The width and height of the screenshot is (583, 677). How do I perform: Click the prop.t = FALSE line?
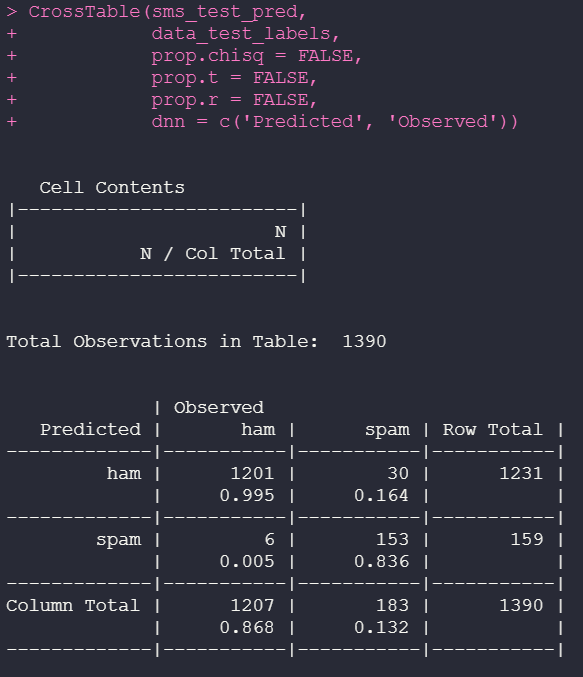coord(234,78)
